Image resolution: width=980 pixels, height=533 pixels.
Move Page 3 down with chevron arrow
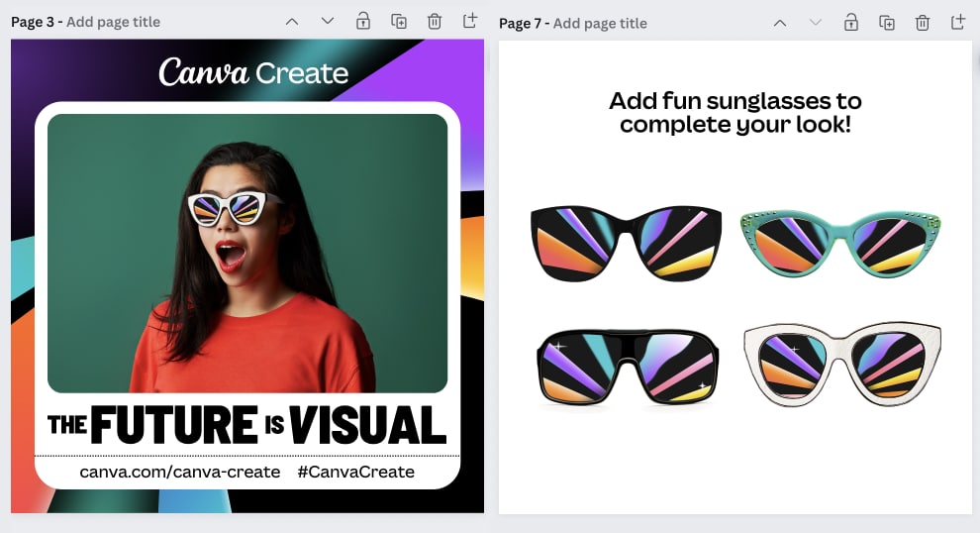pyautogui.click(x=328, y=21)
